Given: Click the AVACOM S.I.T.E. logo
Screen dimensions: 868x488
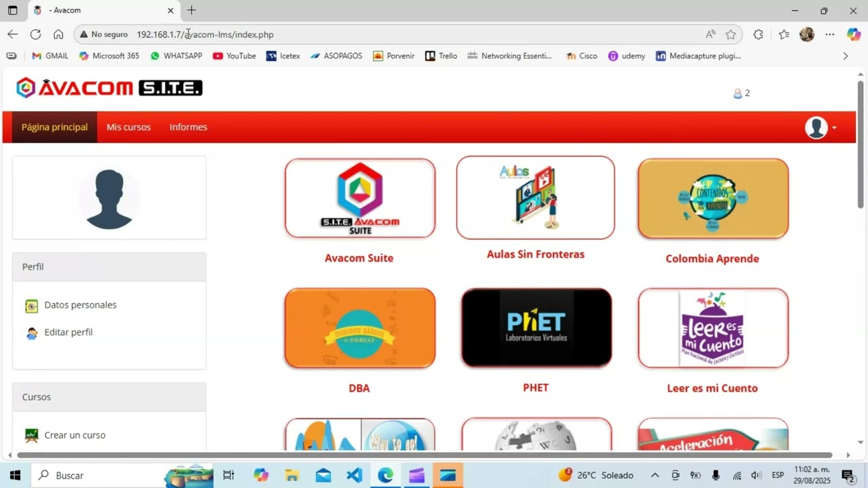Looking at the screenshot, I should [109, 87].
